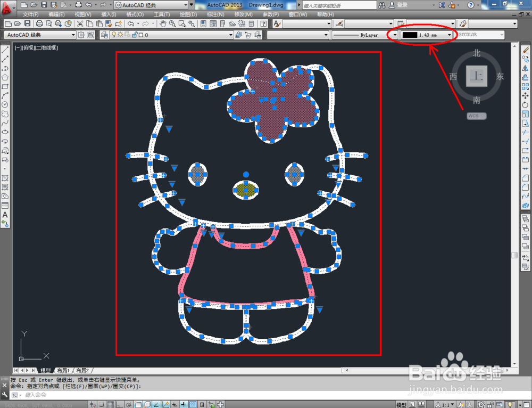The width and height of the screenshot is (532, 408).
Task: Select the Zoom Window tool
Action: pos(182,23)
